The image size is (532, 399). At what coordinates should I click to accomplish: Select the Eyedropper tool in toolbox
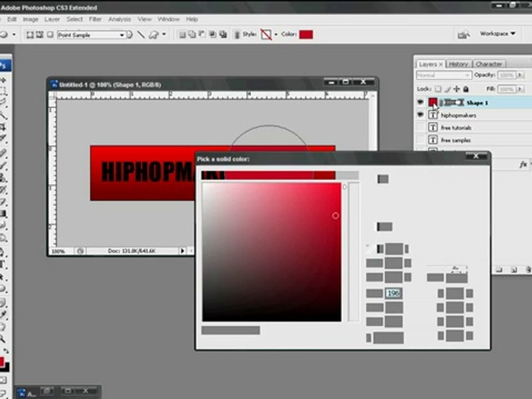(x=3, y=314)
